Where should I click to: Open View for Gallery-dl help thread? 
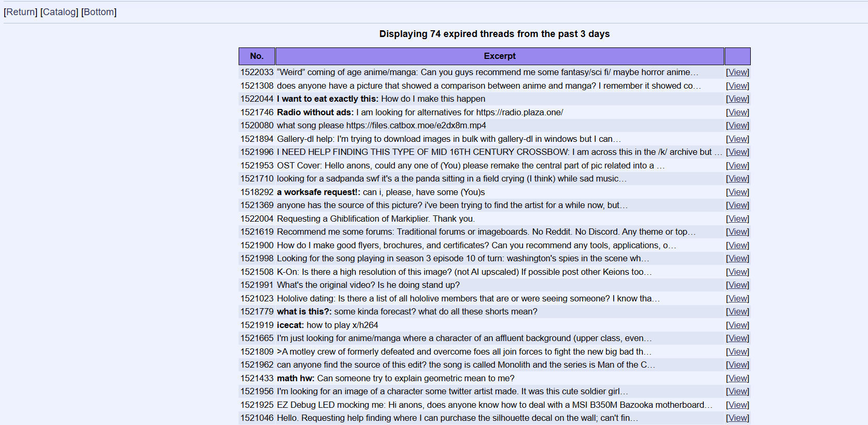(x=738, y=139)
